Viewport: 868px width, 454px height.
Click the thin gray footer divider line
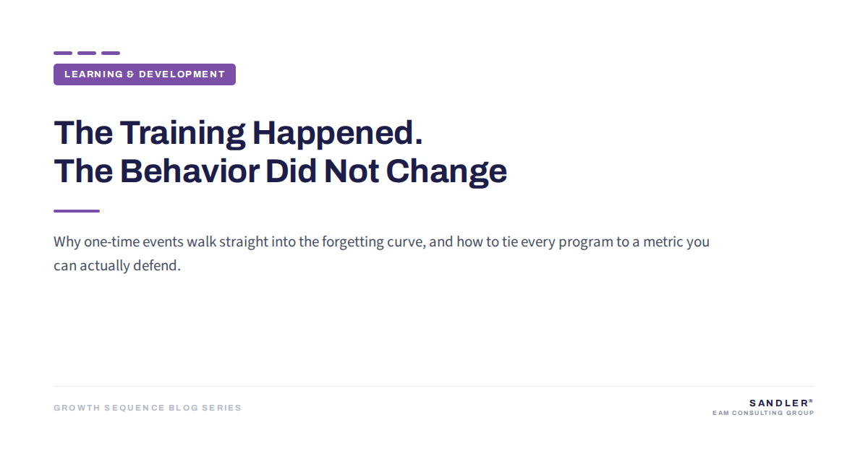434,387
